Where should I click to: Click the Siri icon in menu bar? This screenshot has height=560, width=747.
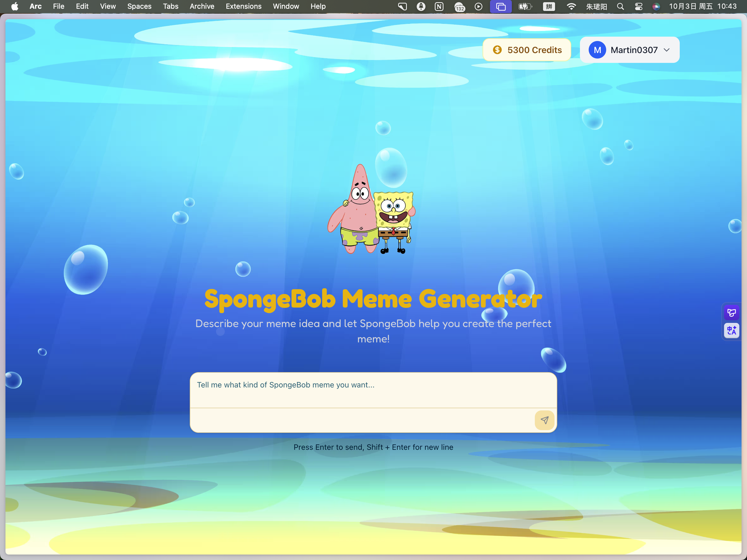tap(656, 6)
